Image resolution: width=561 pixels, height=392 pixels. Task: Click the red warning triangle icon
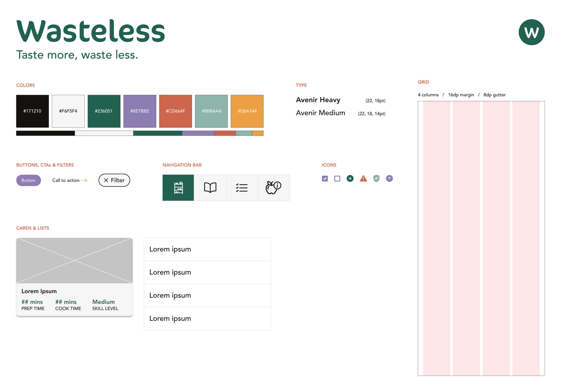tap(363, 179)
